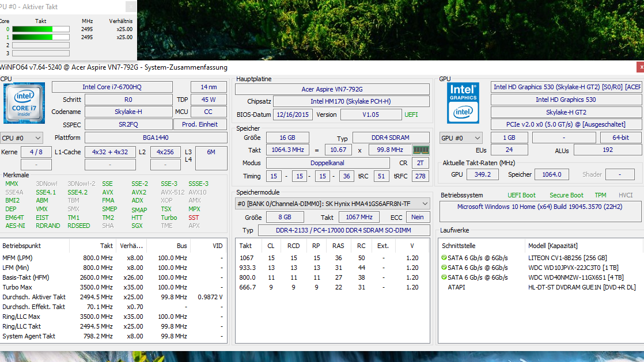
Task: Click the RAS column header in timing table
Action: (x=339, y=246)
